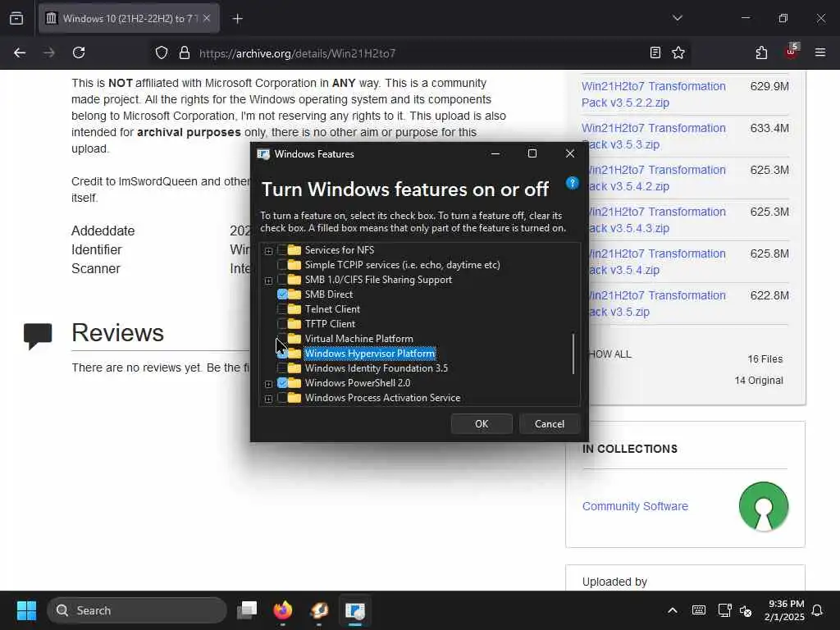Toggle reader view in address bar

(x=655, y=52)
